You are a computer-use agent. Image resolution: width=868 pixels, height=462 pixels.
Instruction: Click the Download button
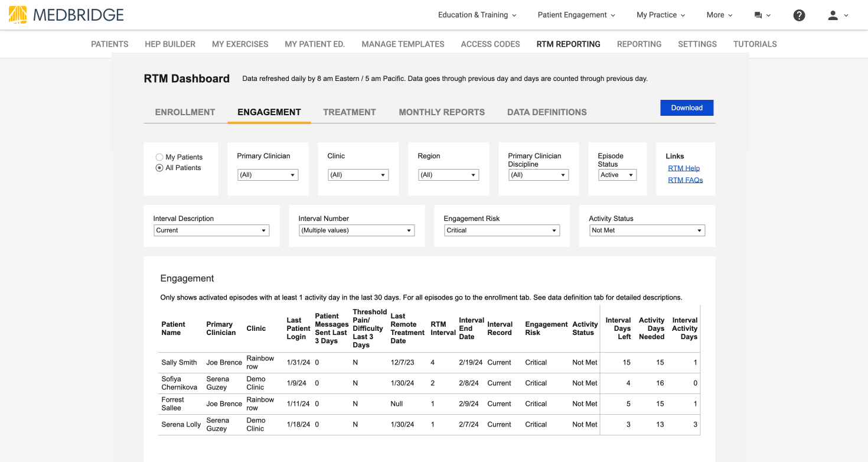(x=687, y=108)
